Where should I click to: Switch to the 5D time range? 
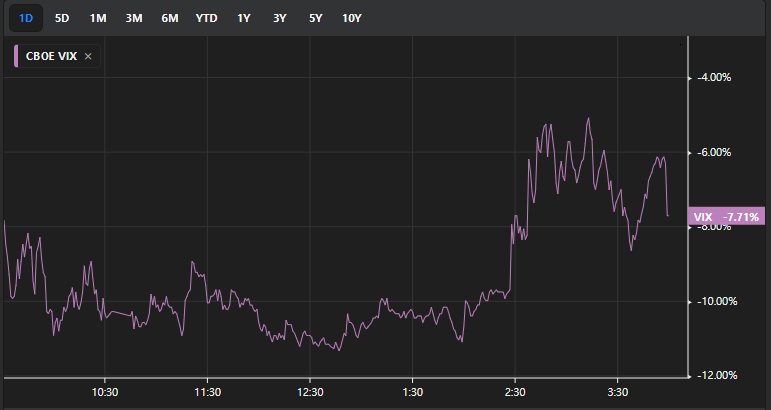tap(62, 18)
